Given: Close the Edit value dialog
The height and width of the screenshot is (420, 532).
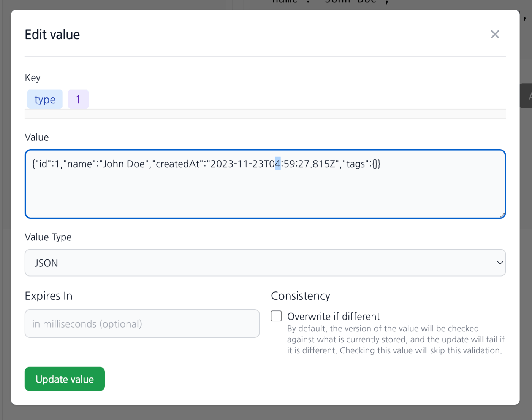Looking at the screenshot, I should pyautogui.click(x=495, y=34).
